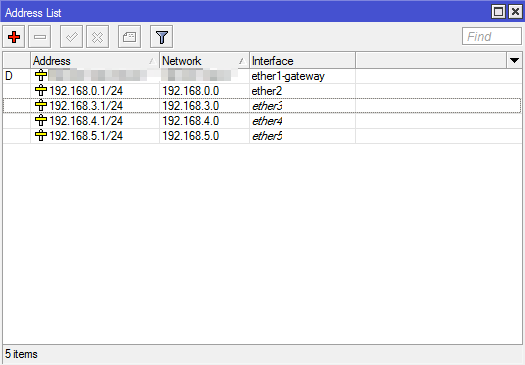Sort by the Address column header
Screen dimensions: 525x365
95,61
